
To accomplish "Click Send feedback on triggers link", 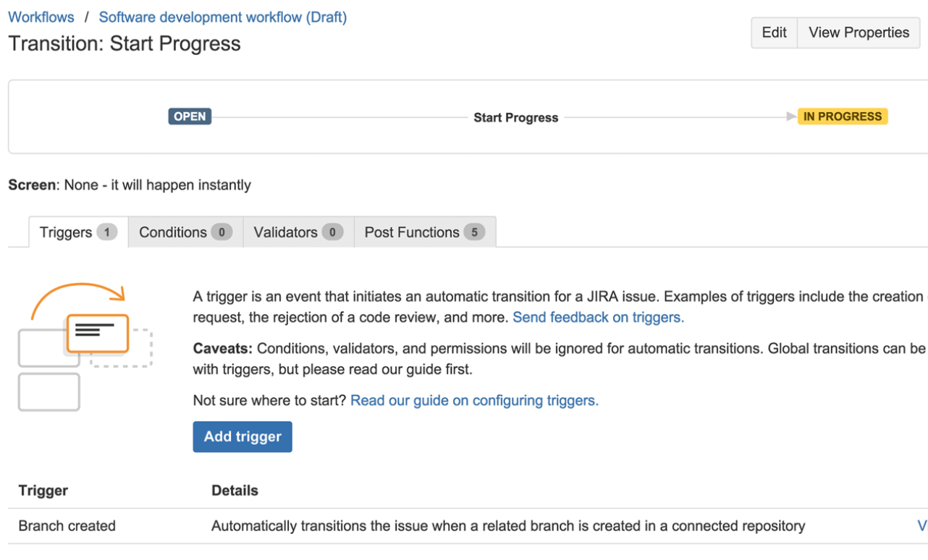I will [x=597, y=316].
